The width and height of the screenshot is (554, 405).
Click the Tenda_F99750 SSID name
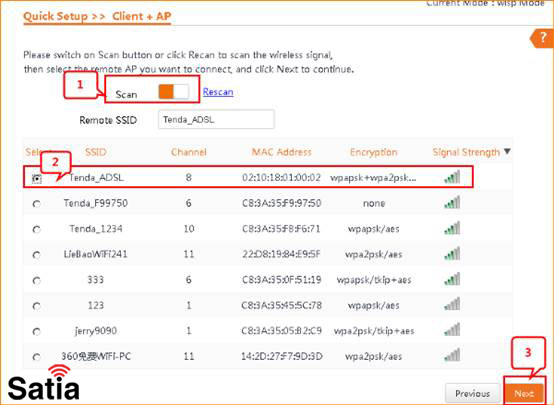pyautogui.click(x=96, y=203)
